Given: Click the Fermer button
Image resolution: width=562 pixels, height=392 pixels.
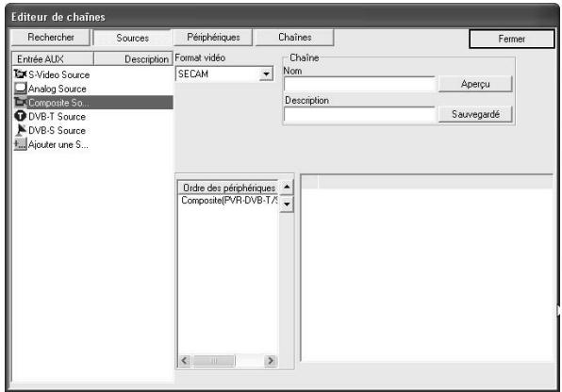Looking at the screenshot, I should pyautogui.click(x=511, y=39).
